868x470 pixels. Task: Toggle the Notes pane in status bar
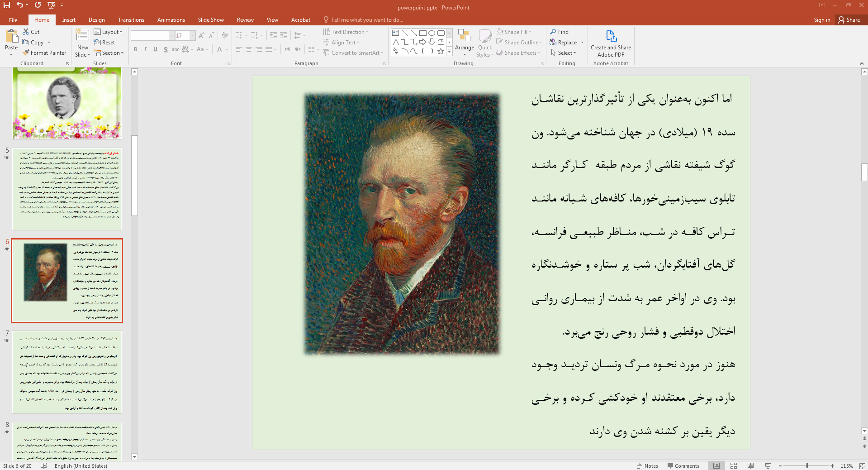coord(648,466)
